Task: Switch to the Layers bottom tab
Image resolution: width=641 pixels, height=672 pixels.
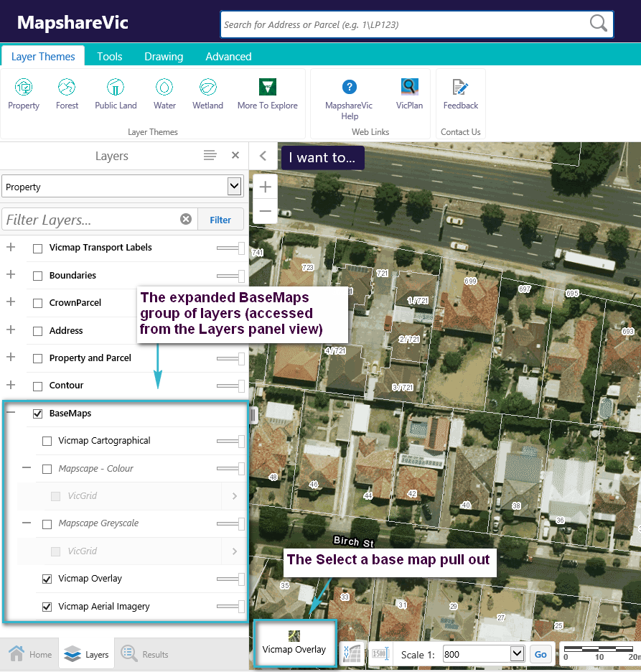Action: coord(87,654)
